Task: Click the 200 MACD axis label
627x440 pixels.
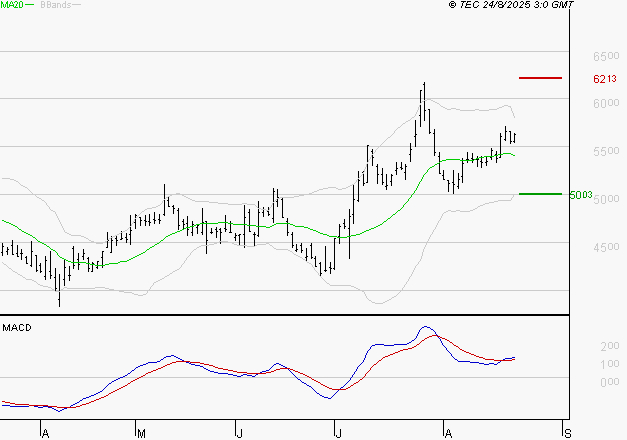Action: 610,346
